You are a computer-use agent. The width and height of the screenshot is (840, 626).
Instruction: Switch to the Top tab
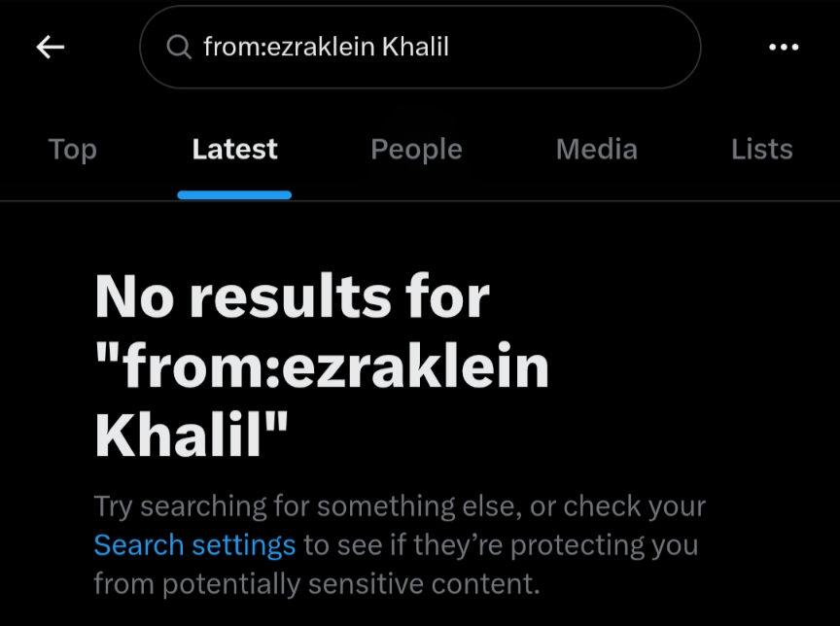[73, 149]
